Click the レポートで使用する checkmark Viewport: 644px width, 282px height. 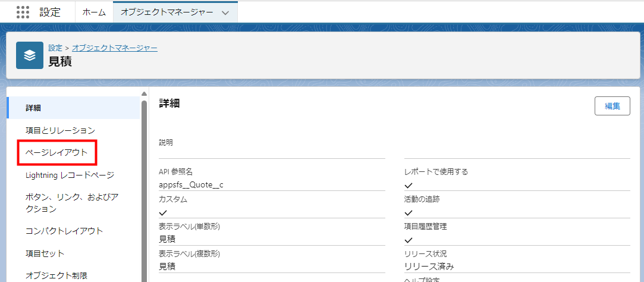click(409, 185)
